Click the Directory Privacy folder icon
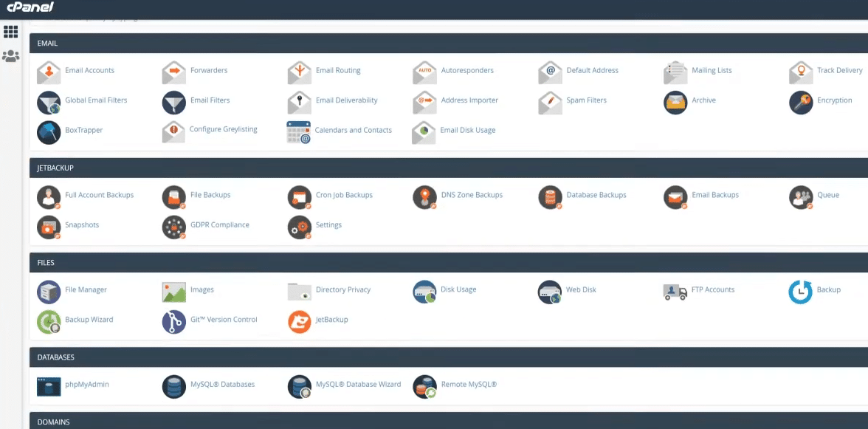Screen dimensions: 868x429 coord(300,292)
